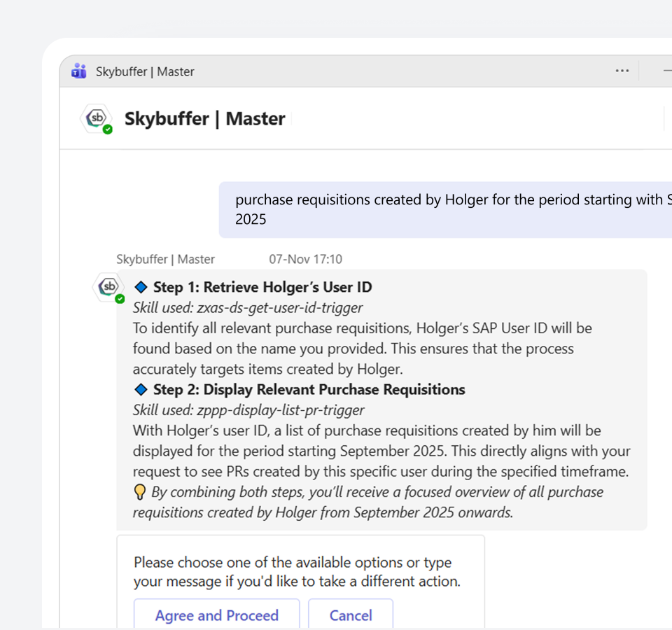Click the zxas-ds-get-user-id-trigger skill text

pos(248,307)
